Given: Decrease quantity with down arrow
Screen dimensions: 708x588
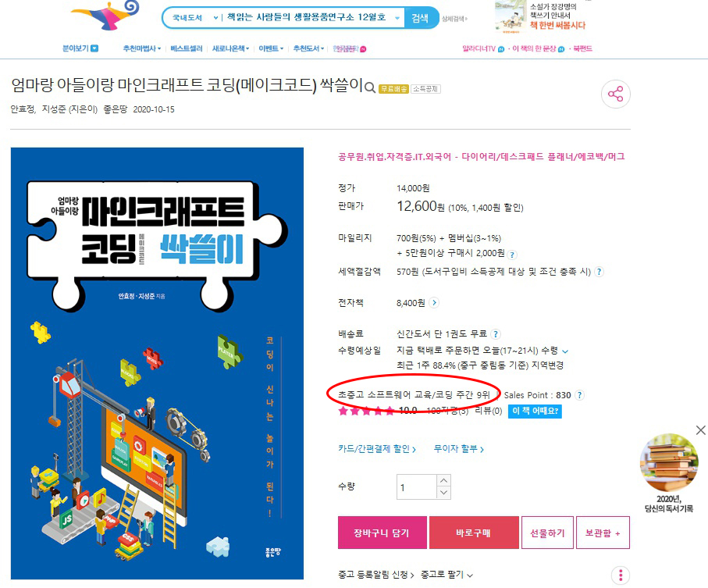Looking at the screenshot, I should [x=444, y=493].
